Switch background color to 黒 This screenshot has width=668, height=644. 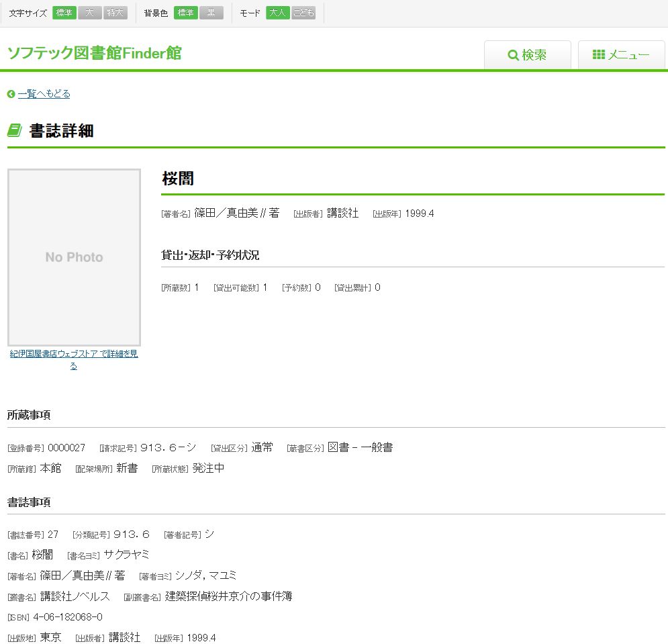(211, 13)
